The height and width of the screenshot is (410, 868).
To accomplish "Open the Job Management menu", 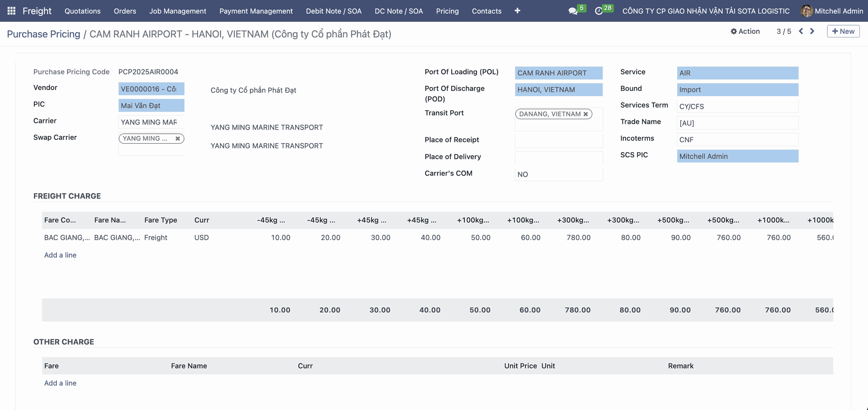I will point(178,11).
